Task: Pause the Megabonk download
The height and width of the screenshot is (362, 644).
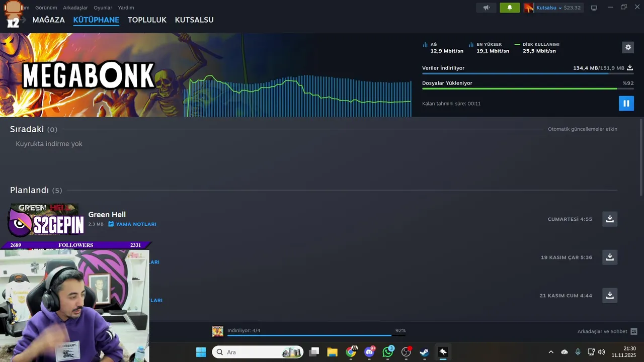Action: pyautogui.click(x=626, y=103)
